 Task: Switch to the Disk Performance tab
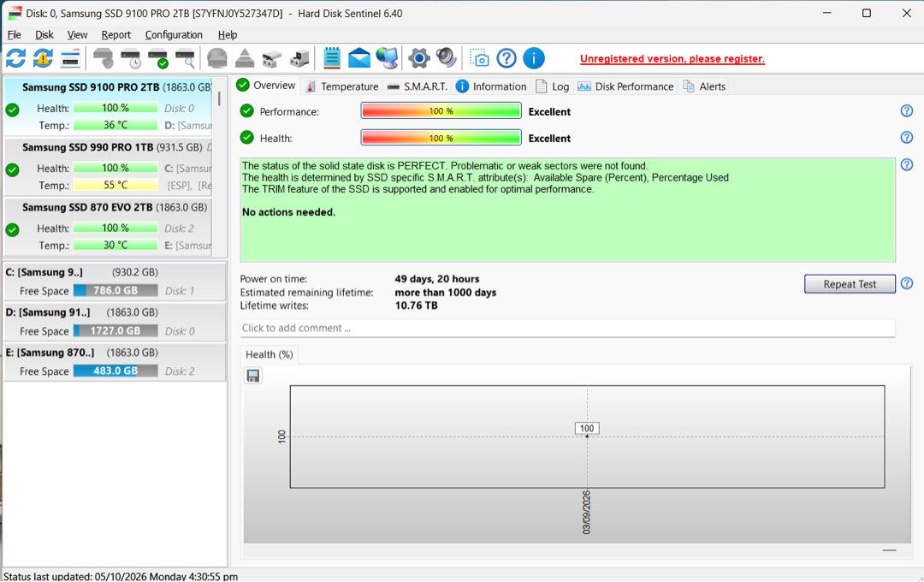tap(625, 86)
